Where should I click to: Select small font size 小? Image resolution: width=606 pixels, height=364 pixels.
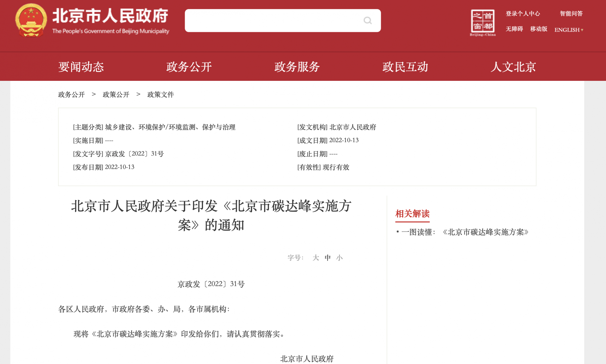coord(339,258)
